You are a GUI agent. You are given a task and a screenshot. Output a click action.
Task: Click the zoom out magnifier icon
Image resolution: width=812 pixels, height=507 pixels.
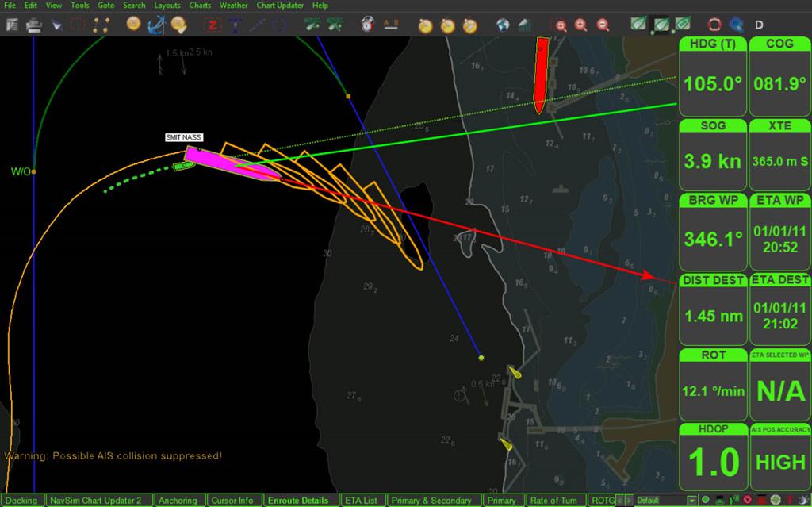point(603,25)
